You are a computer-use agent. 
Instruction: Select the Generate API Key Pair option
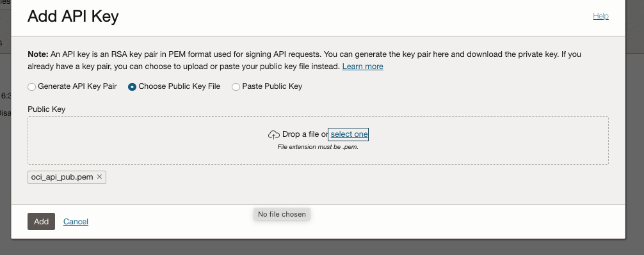click(31, 86)
